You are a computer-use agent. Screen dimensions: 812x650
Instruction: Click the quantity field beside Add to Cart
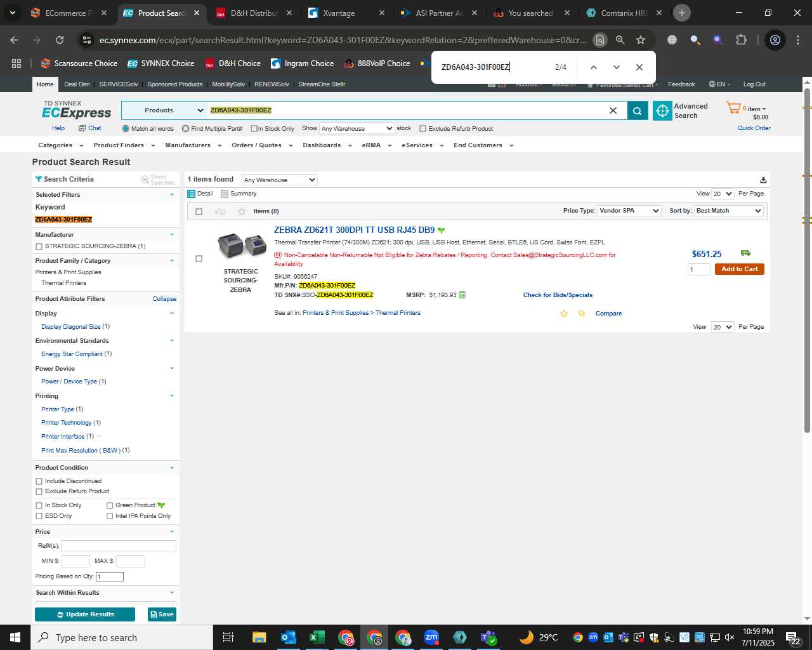pos(699,270)
